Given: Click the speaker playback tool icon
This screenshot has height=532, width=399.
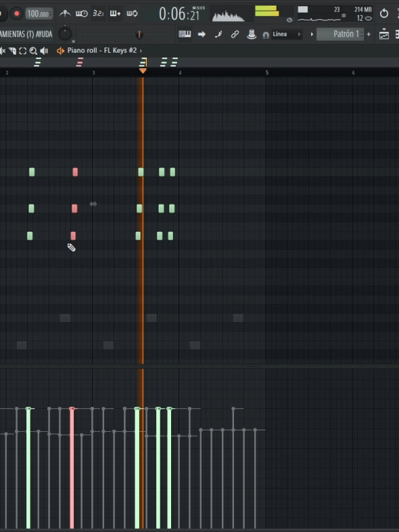Looking at the screenshot, I should 44,51.
